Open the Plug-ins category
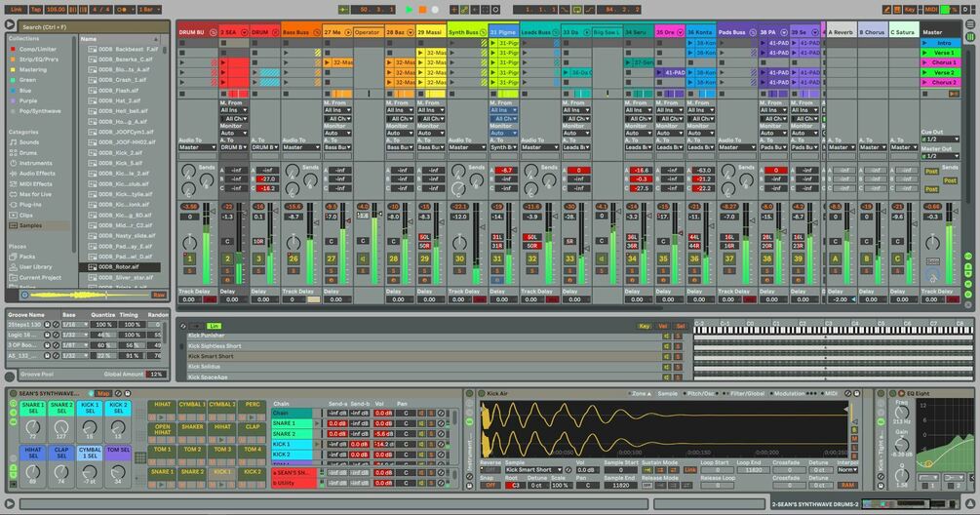Image resolution: width=980 pixels, height=515 pixels. pos(30,205)
